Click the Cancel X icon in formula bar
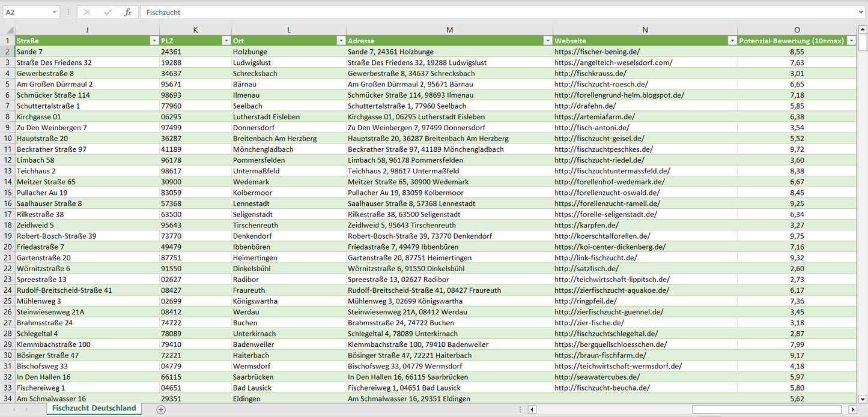 coord(87,12)
